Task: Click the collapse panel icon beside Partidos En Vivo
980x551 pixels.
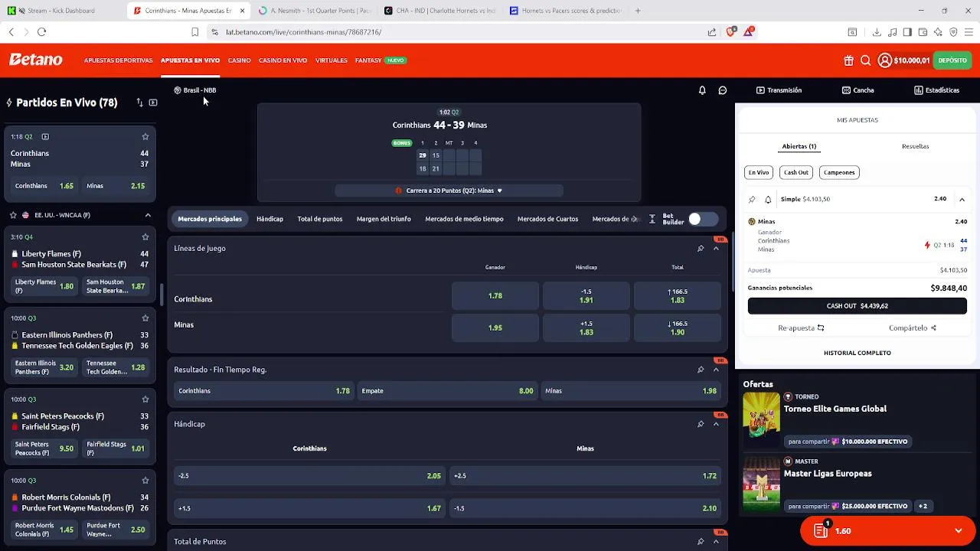Action: pyautogui.click(x=153, y=103)
